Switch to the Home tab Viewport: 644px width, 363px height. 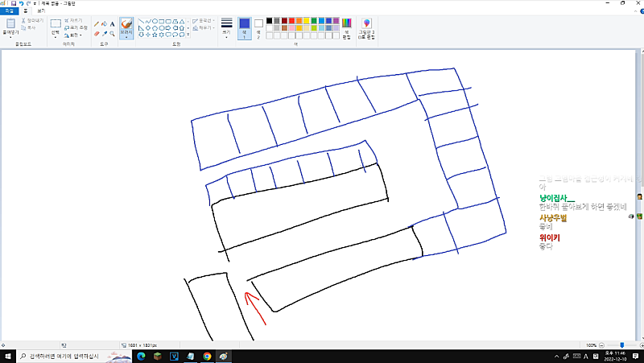[26, 11]
